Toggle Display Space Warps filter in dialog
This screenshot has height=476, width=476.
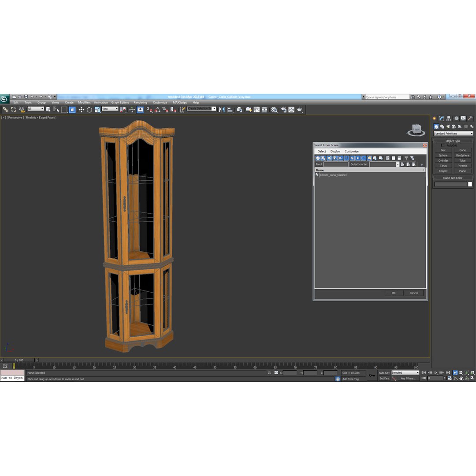point(346,158)
